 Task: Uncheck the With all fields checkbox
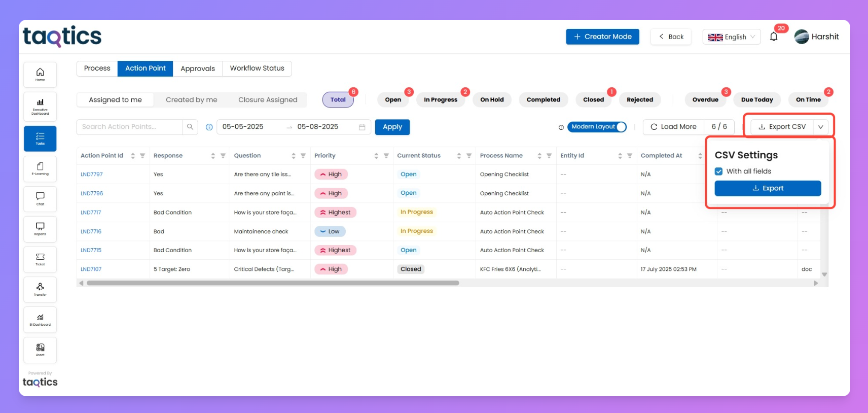pos(719,171)
